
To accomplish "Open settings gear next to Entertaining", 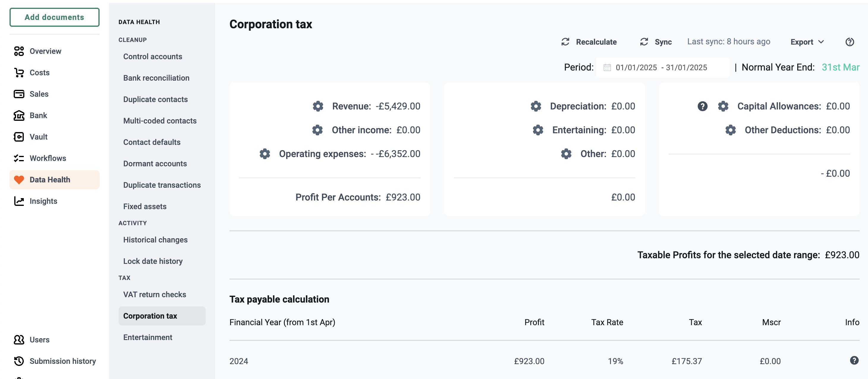I will point(538,130).
